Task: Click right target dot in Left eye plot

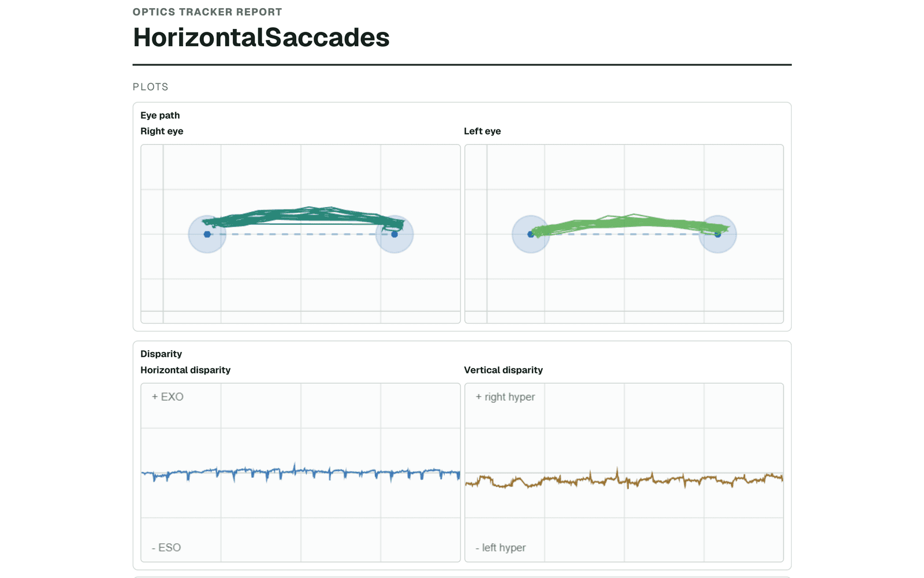Action: 718,234
